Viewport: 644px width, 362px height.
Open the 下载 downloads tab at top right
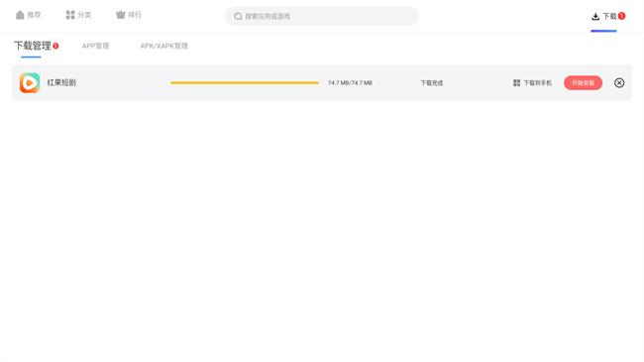click(x=608, y=17)
